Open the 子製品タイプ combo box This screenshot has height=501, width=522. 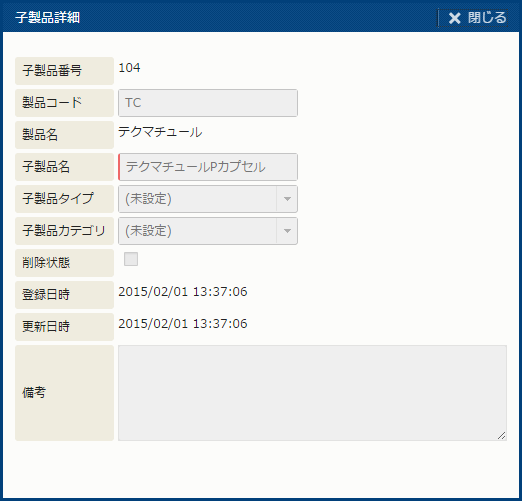click(x=208, y=199)
